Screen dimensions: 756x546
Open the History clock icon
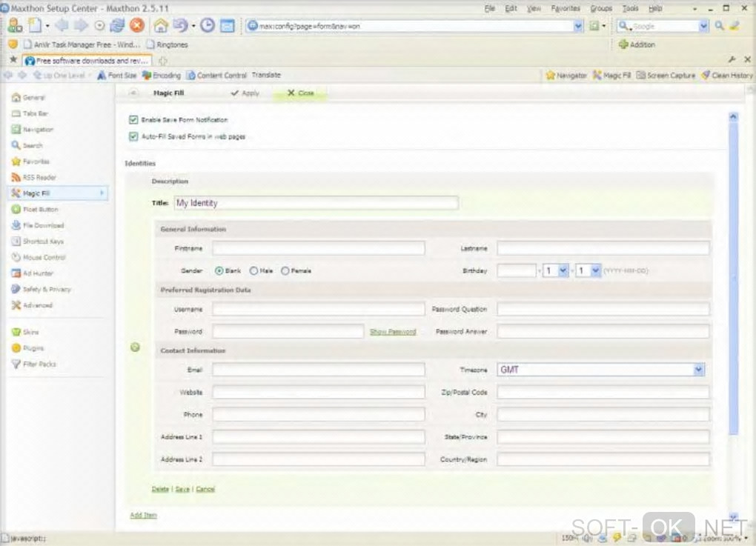(x=208, y=25)
